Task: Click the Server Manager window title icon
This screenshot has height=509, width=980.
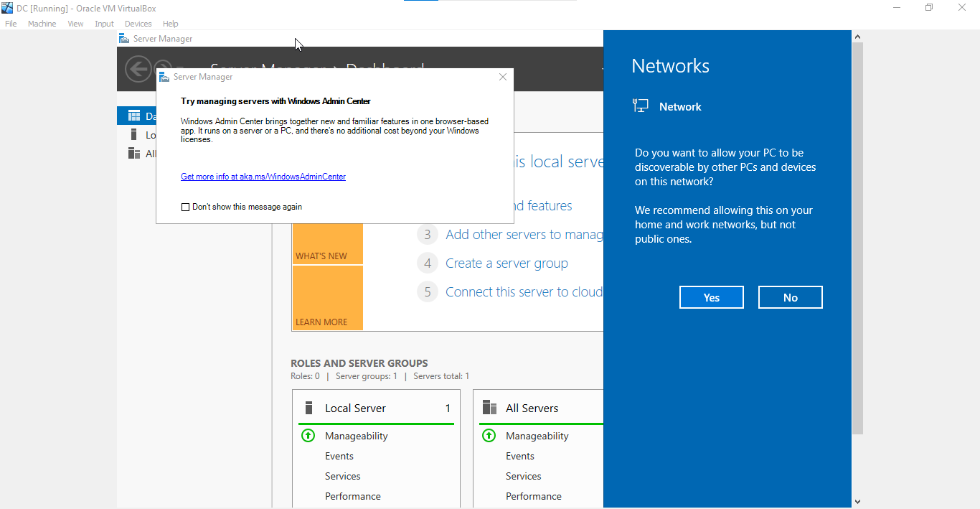Action: pos(125,39)
